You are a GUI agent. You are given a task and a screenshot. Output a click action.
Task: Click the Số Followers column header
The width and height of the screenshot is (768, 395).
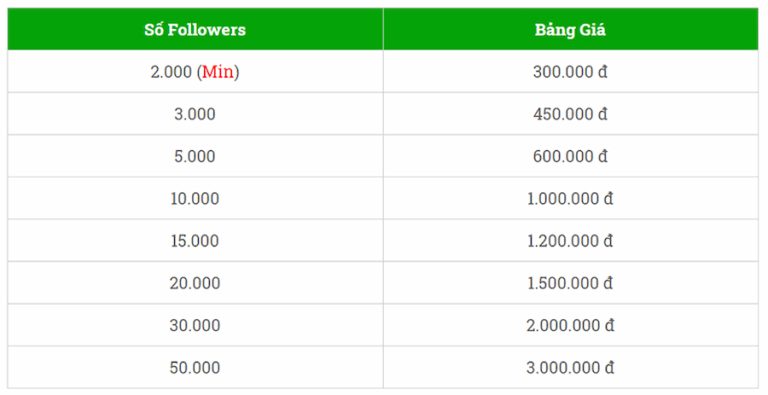tap(195, 29)
